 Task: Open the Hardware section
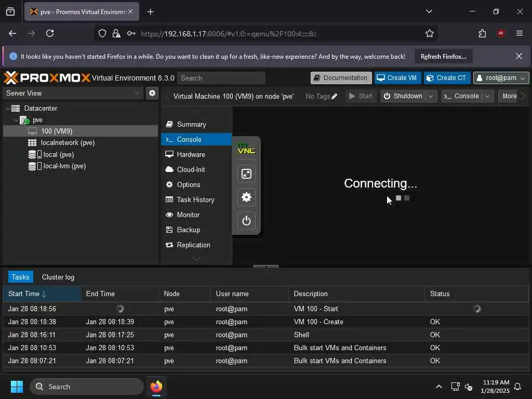point(196,154)
